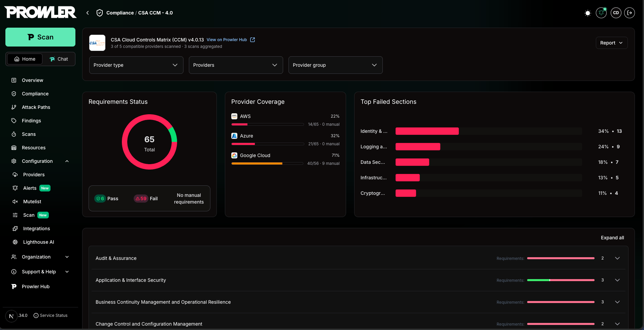This screenshot has width=644, height=330.
Task: Click the Attack Paths branch icon
Action: [14, 107]
